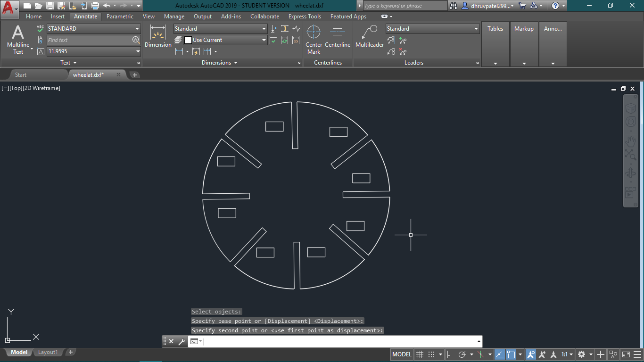Click the Multileader tool
Screen dimensions: 644x362
[370, 36]
